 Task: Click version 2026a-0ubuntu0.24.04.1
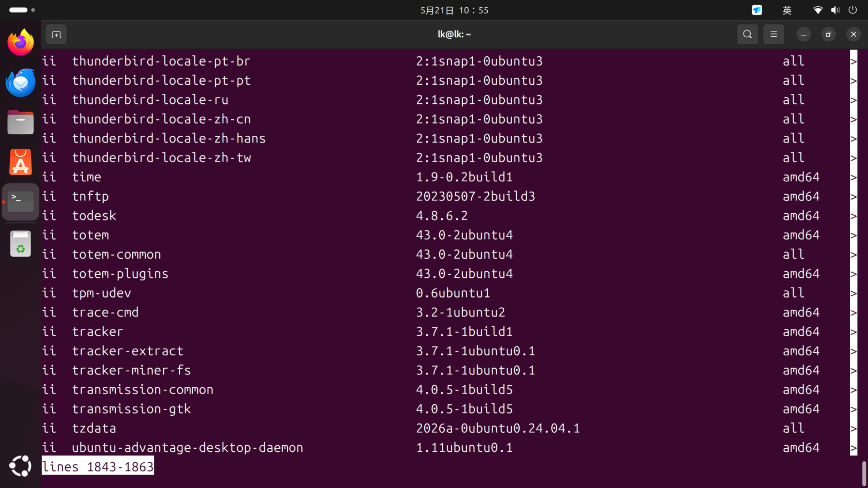pos(498,428)
